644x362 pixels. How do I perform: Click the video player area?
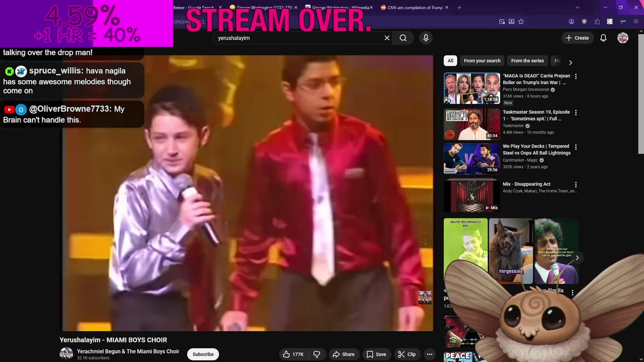[x=248, y=193]
